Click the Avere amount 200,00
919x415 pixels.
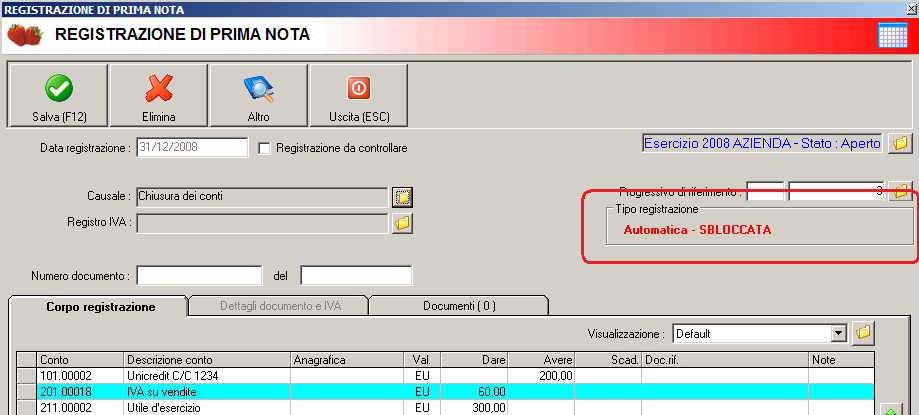coord(541,375)
